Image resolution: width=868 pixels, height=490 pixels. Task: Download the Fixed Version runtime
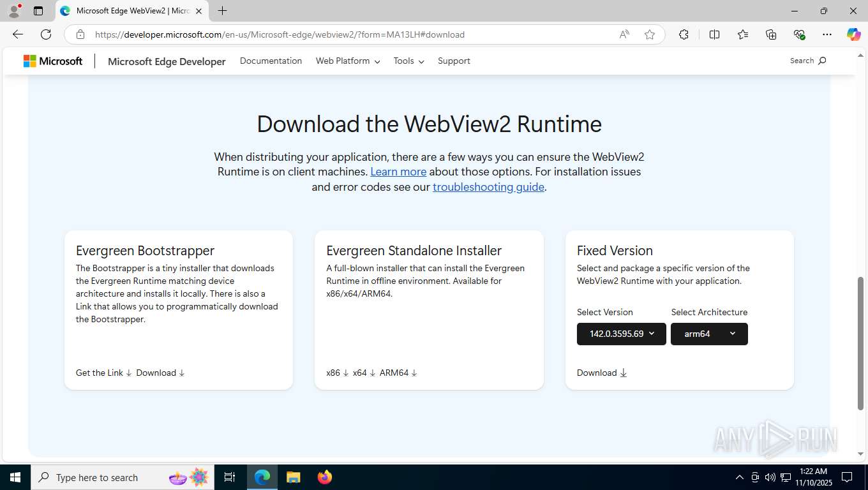pos(602,373)
